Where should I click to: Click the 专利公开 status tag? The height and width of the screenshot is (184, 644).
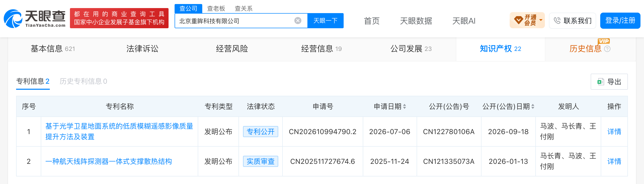tap(260, 132)
